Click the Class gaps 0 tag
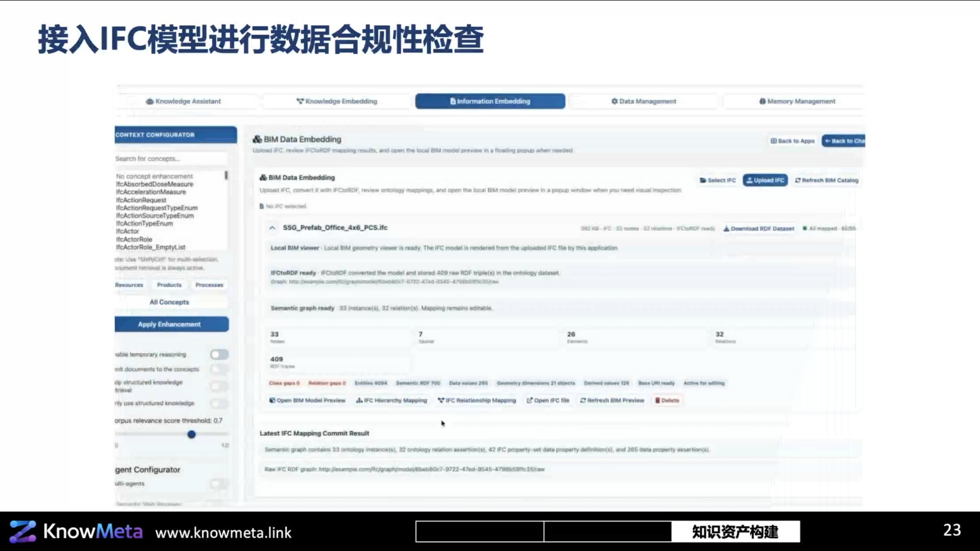 pyautogui.click(x=284, y=383)
